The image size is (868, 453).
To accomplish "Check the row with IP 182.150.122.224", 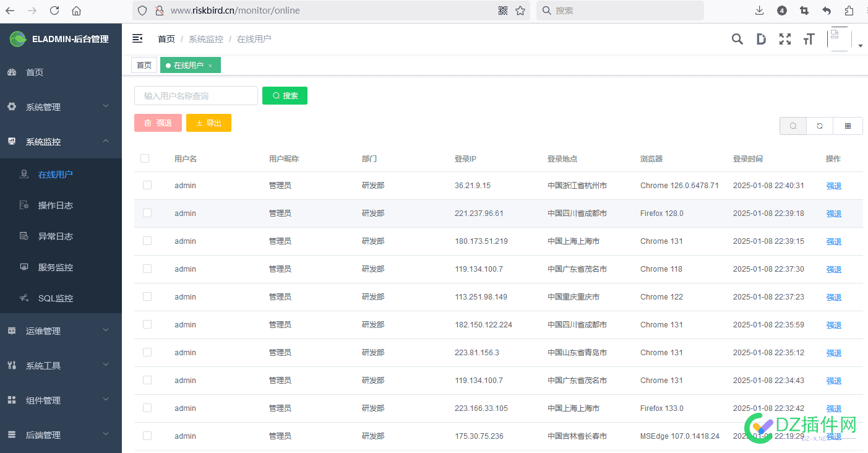I will [x=147, y=324].
